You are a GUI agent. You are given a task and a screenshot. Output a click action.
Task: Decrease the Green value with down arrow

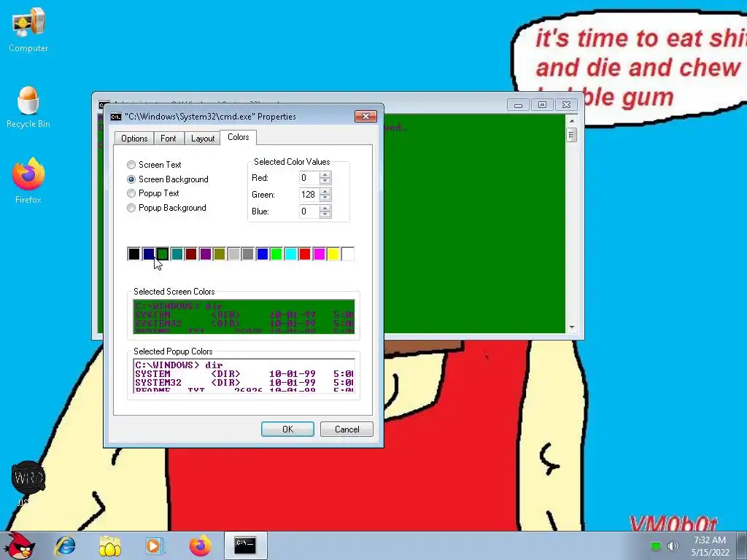click(325, 198)
